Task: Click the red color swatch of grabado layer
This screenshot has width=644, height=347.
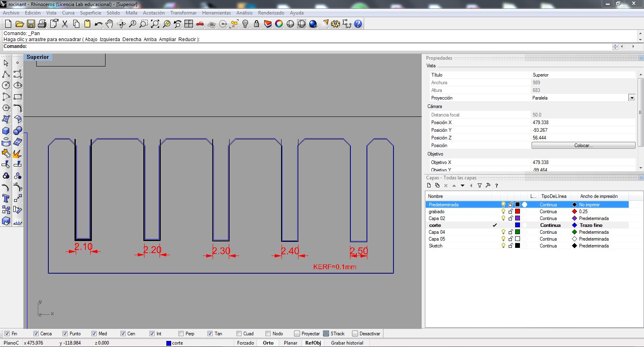Action: point(518,211)
